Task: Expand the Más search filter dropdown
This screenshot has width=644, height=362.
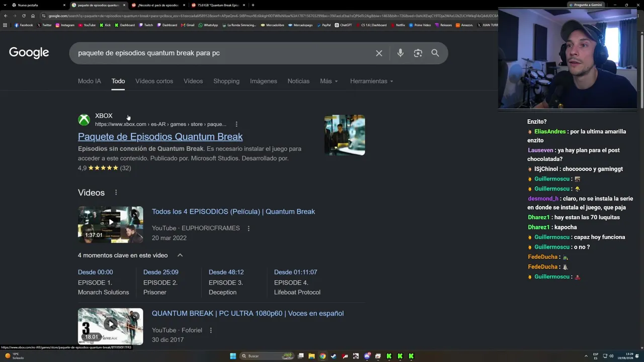Action: [329, 81]
